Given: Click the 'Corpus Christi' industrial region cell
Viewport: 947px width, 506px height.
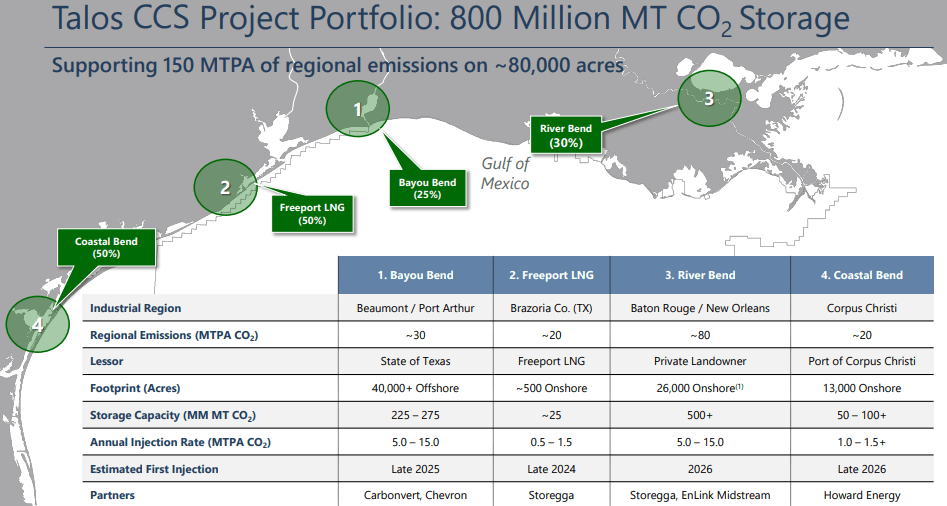Looking at the screenshot, I should click(x=862, y=308).
